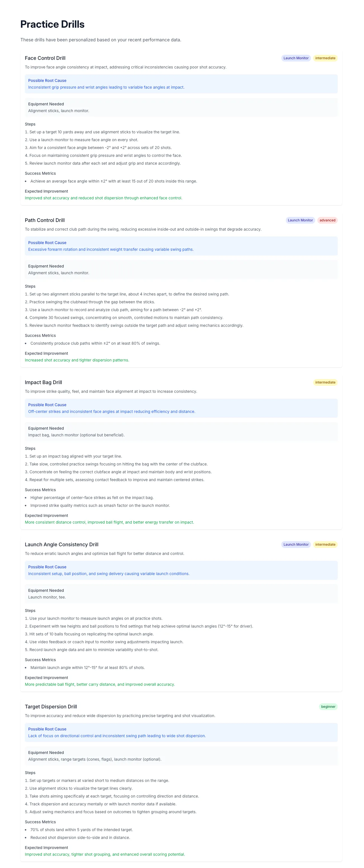Select the Path Control Drill heading

pos(45,220)
